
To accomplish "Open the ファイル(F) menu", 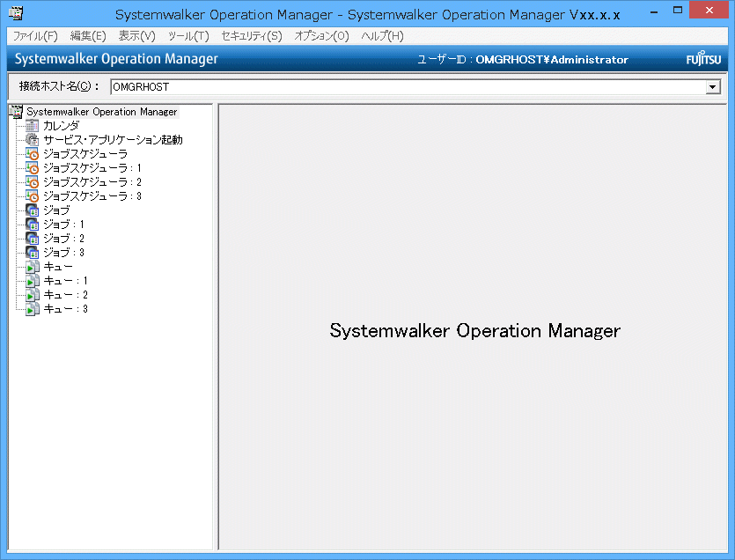I will (x=35, y=36).
